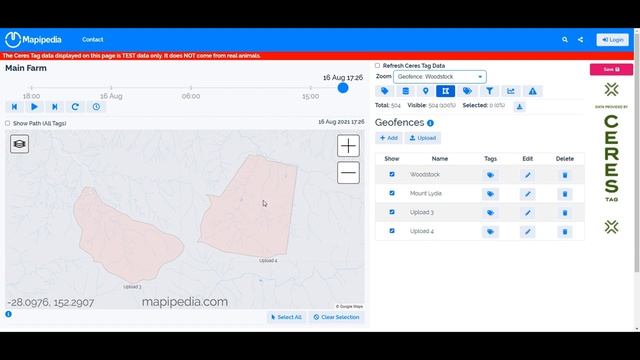640x360 pixels.
Task: Click the Ceres Tag logo banner
Action: pos(611,158)
